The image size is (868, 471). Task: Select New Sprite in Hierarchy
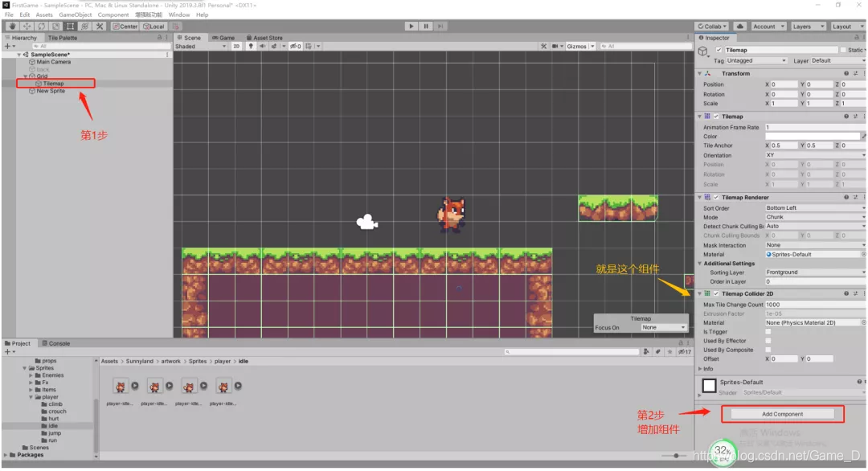pos(51,91)
